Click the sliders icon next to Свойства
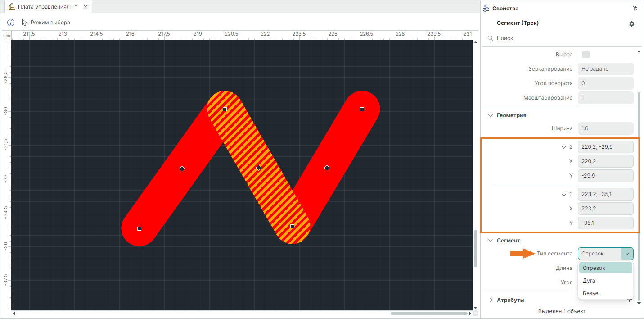This screenshot has height=319, width=644. click(x=486, y=8)
